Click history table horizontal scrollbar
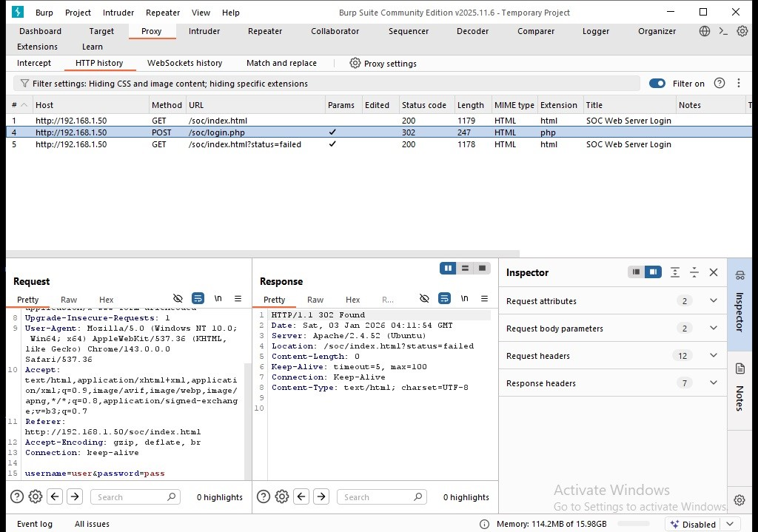Image resolution: width=758 pixels, height=532 pixels. tap(263, 253)
